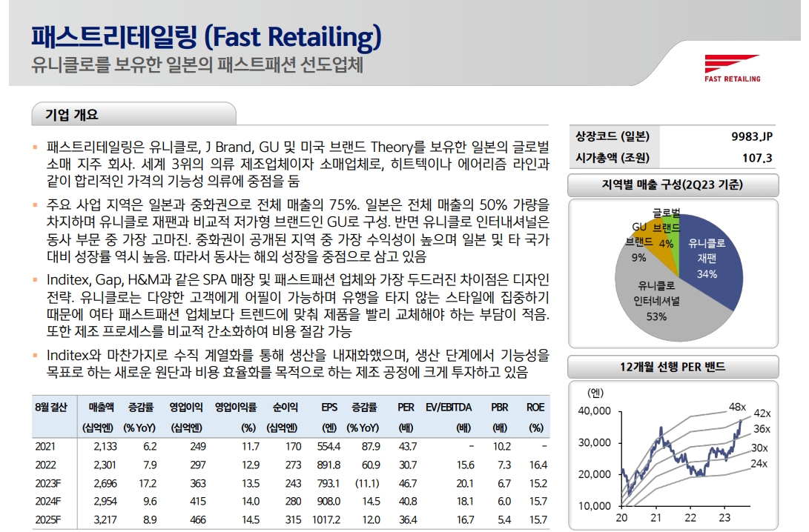
Task: Select the GU 브랜드 9% pie label
Action: click(638, 242)
